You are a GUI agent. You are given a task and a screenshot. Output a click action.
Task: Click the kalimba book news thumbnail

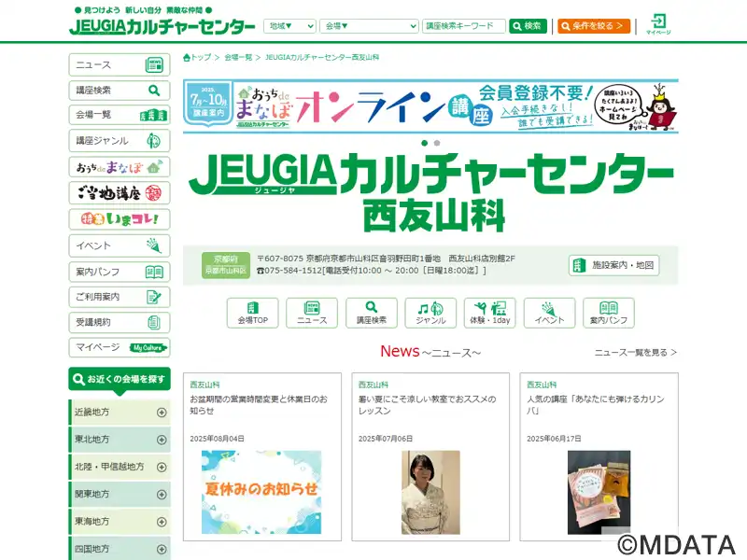[x=599, y=493]
